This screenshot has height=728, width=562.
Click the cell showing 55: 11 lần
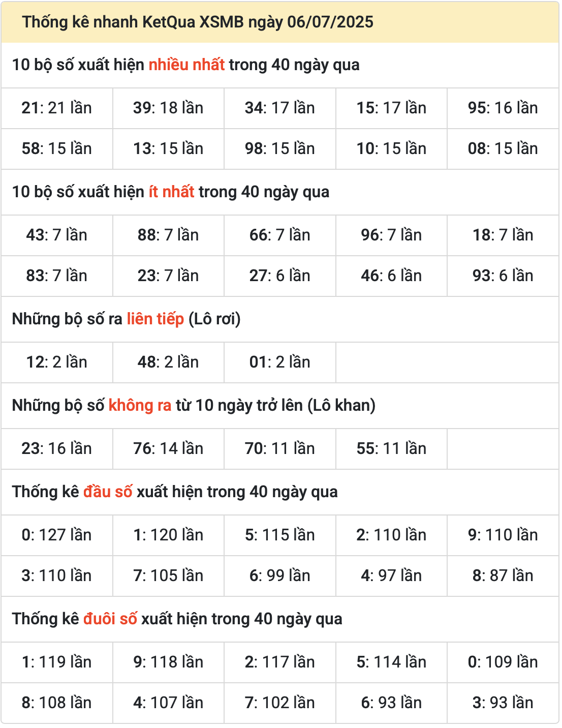(391, 449)
